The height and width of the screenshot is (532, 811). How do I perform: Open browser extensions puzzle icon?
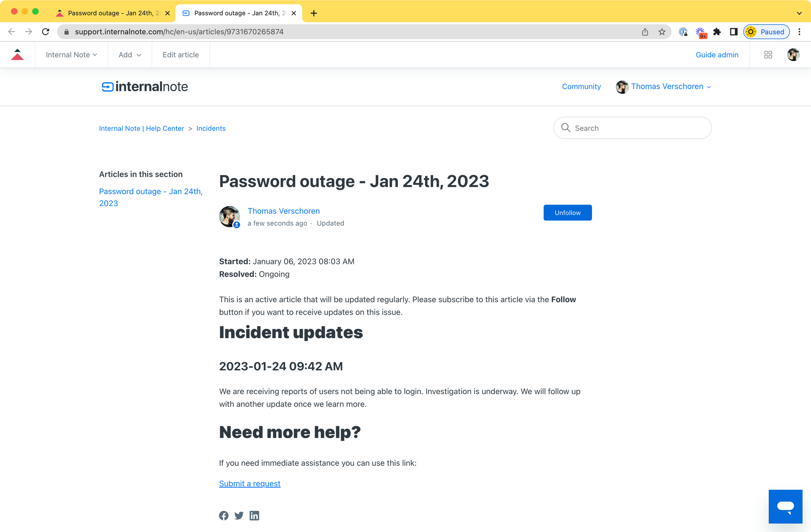pyautogui.click(x=717, y=32)
